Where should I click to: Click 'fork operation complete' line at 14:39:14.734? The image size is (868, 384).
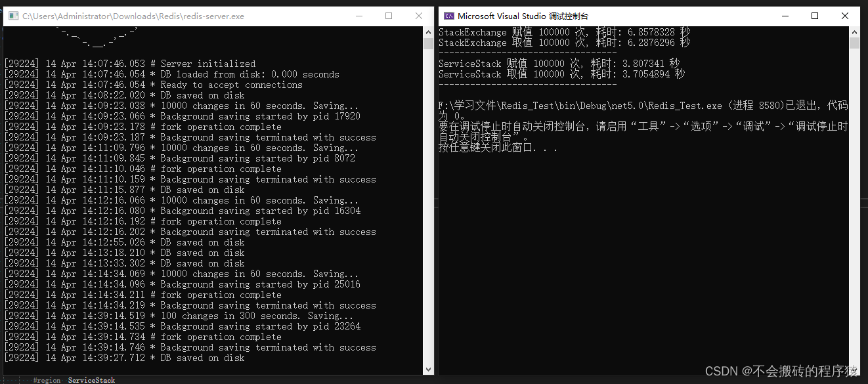(142, 337)
